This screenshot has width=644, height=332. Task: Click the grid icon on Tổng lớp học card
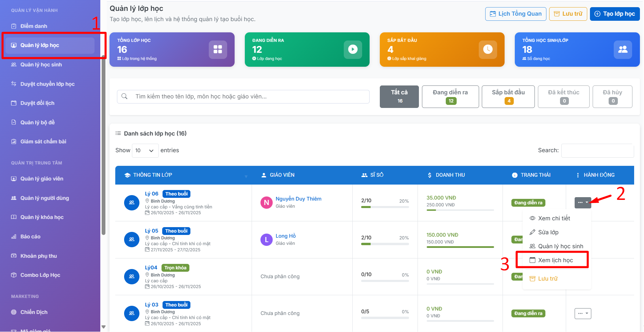point(218,49)
